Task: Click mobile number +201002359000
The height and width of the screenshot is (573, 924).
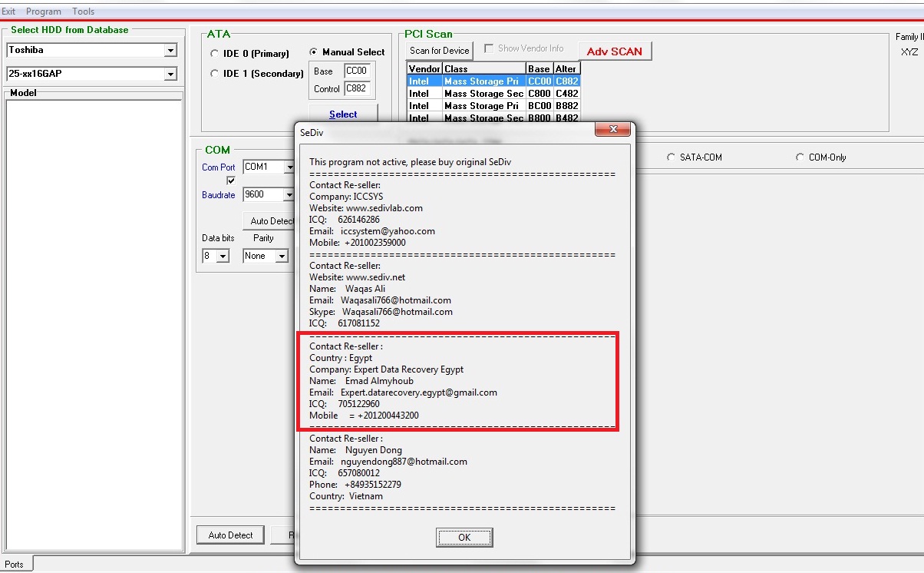Action: (x=375, y=243)
